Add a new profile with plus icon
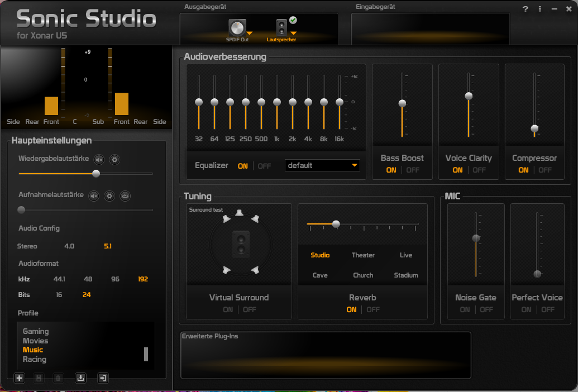 click(19, 378)
